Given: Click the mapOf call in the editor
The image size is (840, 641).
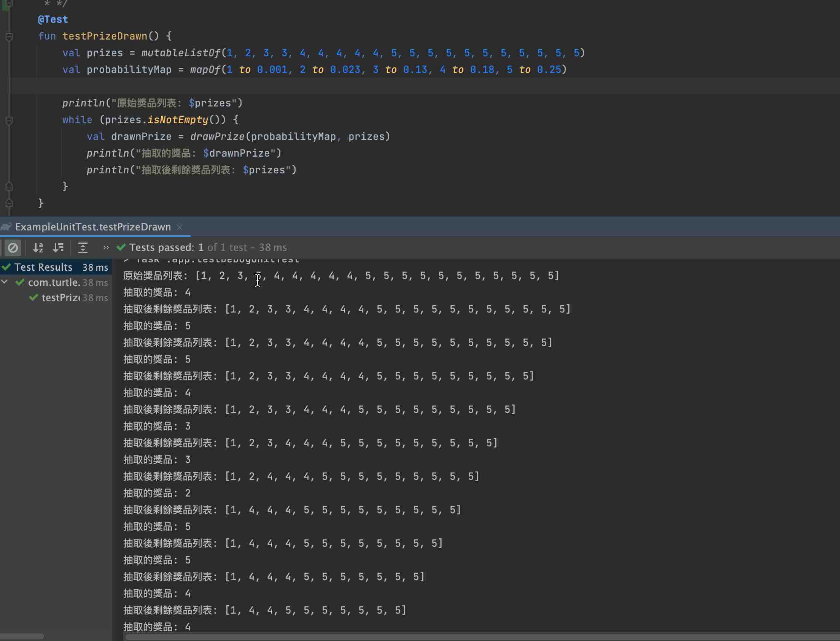Looking at the screenshot, I should 206,70.
